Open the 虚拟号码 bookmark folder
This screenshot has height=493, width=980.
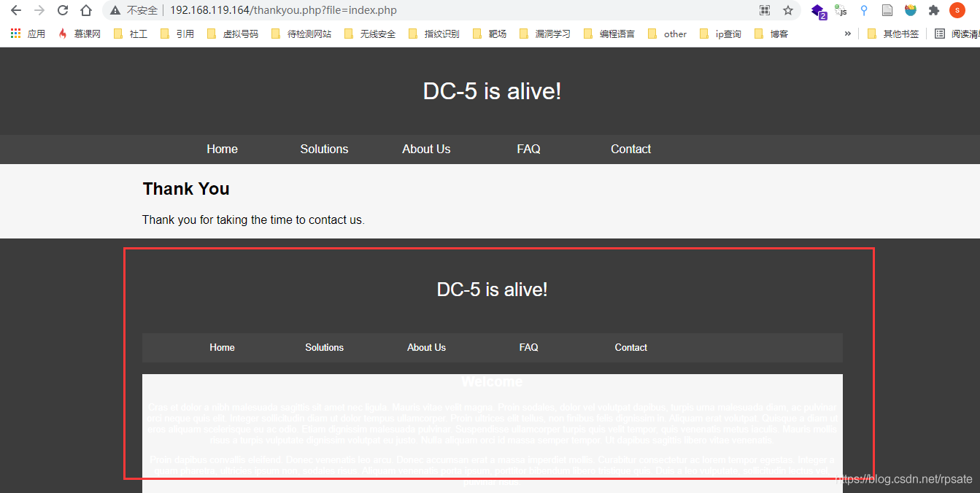click(x=234, y=34)
